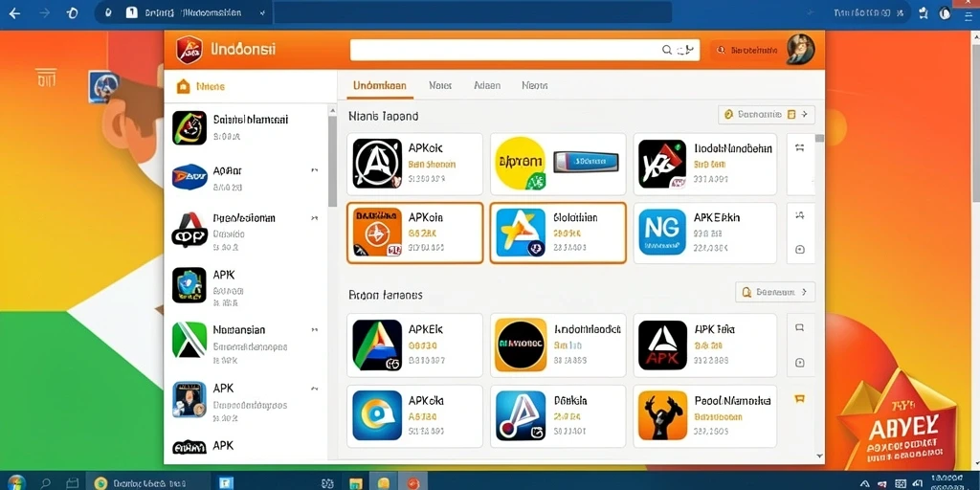Switch to the Adaen tab
Screen dimensions: 980x490
pos(487,85)
